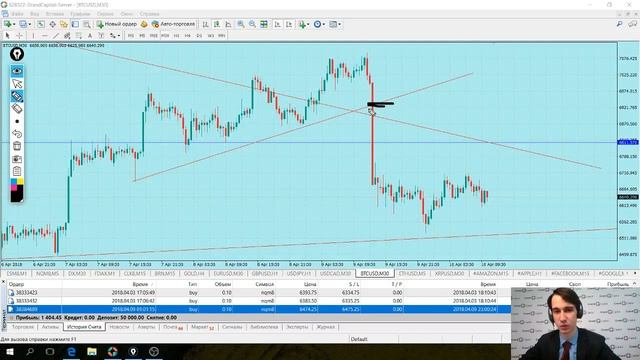The image size is (640, 360).
Task: Select the text label tool
Action: 101,36
